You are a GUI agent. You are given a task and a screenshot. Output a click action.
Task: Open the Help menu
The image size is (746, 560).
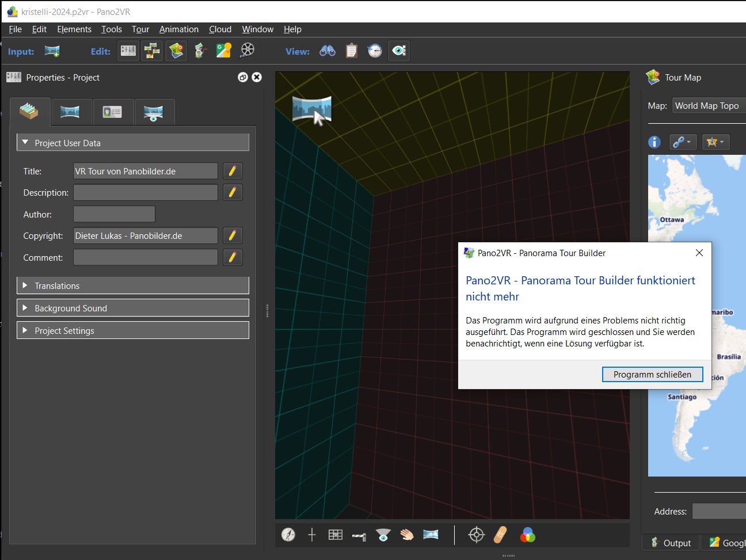pyautogui.click(x=292, y=29)
